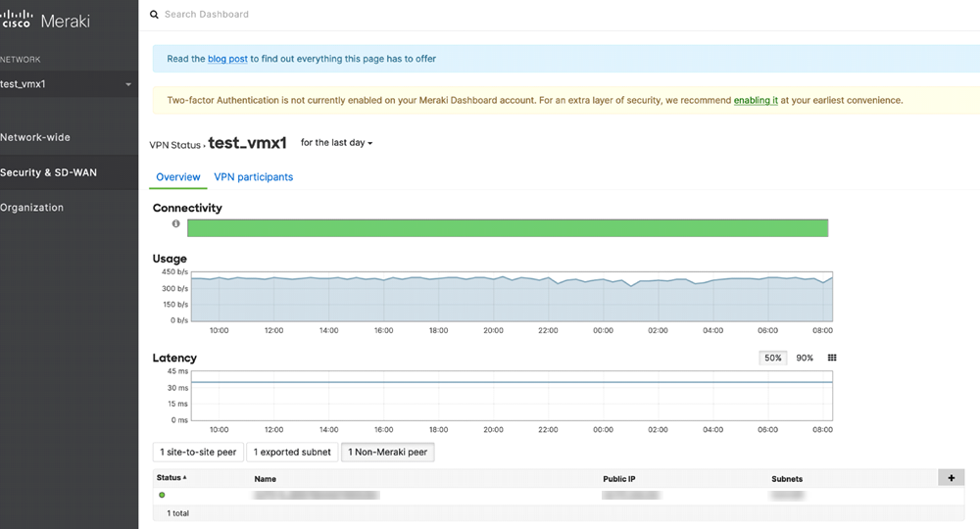Click the search magnifier icon
980x529 pixels.
154,15
